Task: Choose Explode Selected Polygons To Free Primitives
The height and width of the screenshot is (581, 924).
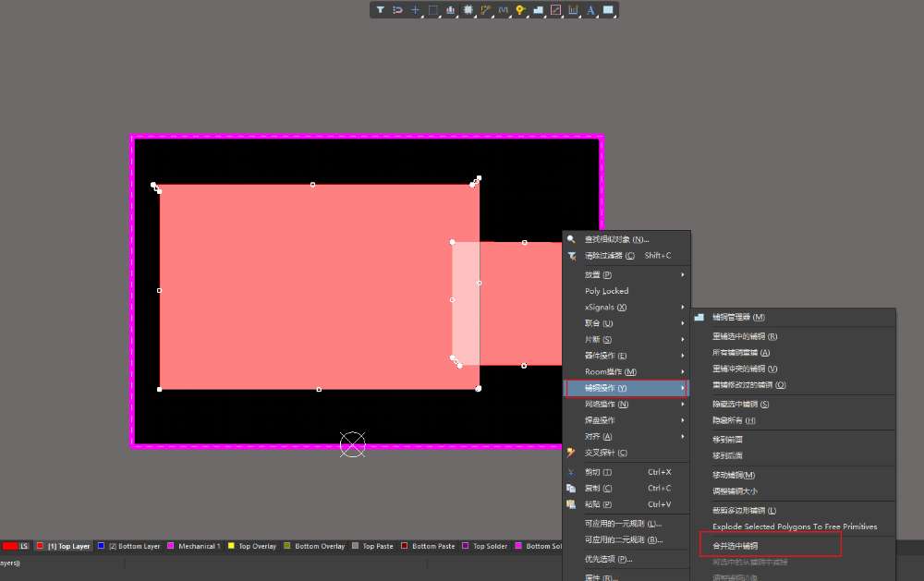Action: point(794,527)
